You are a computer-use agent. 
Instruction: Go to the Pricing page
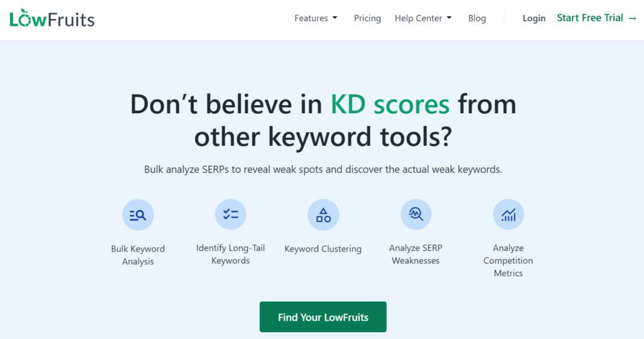point(367,18)
